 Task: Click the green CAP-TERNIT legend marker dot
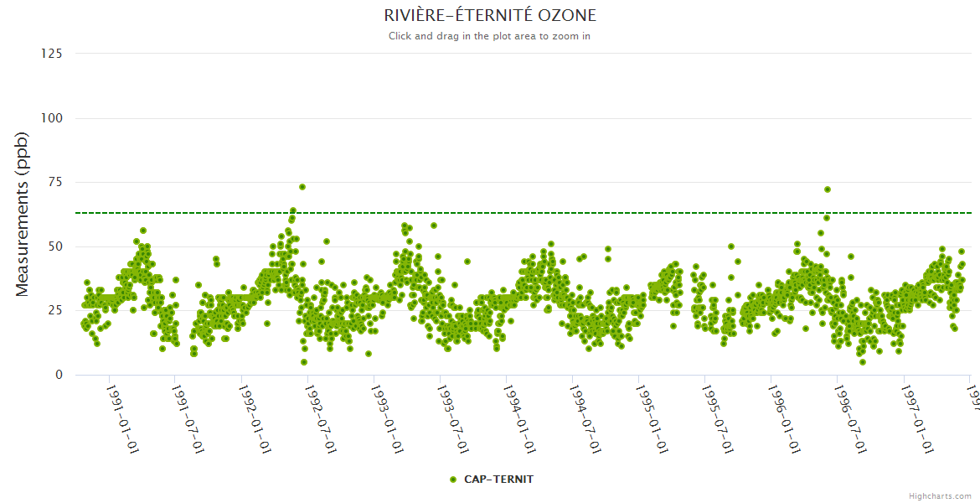pyautogui.click(x=453, y=480)
